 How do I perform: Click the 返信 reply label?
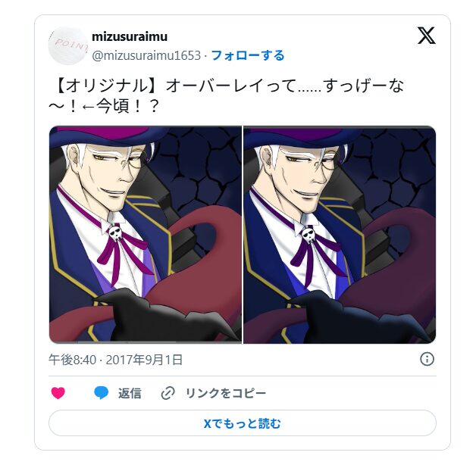click(130, 393)
